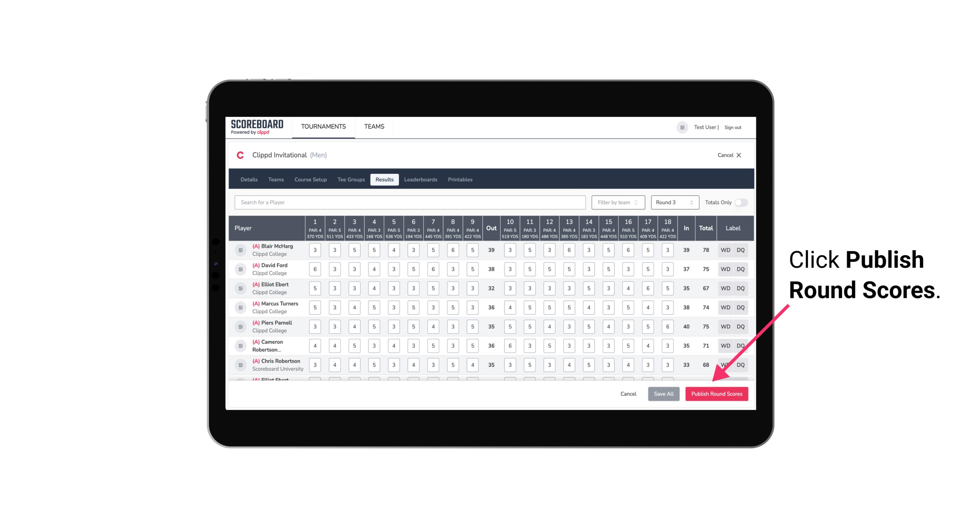
Task: Click the DQ icon for Marcus Turners
Action: (741, 307)
